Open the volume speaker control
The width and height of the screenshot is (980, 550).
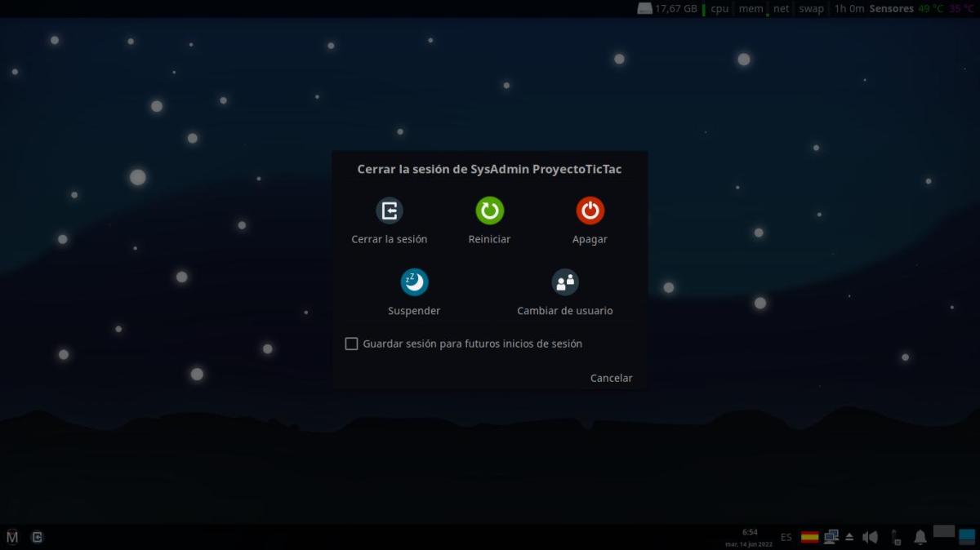click(x=870, y=537)
